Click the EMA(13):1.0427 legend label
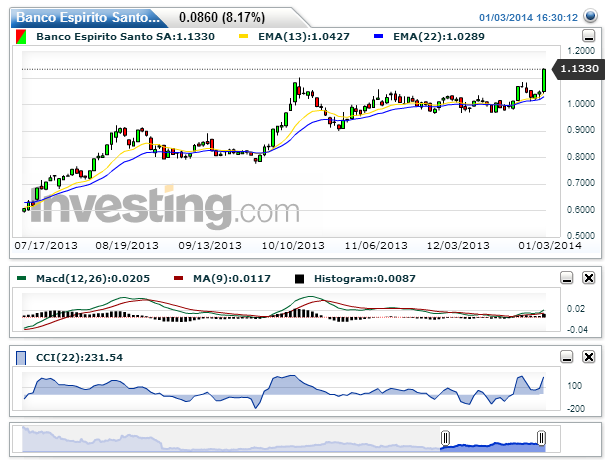The height and width of the screenshot is (465, 612). pos(304,37)
